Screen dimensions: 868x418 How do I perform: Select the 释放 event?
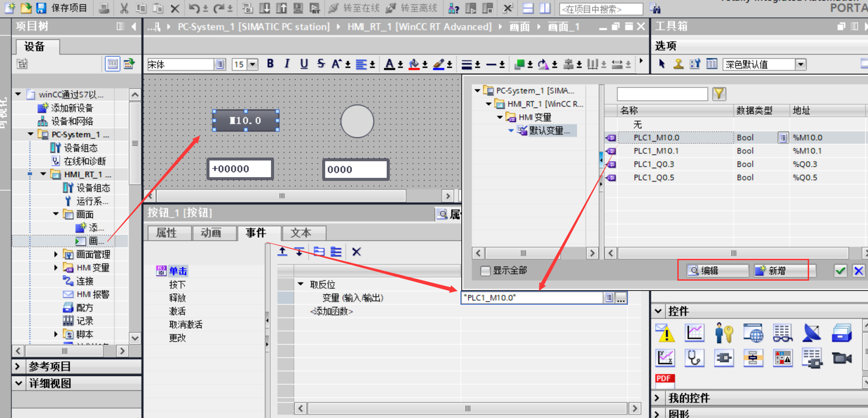[177, 298]
